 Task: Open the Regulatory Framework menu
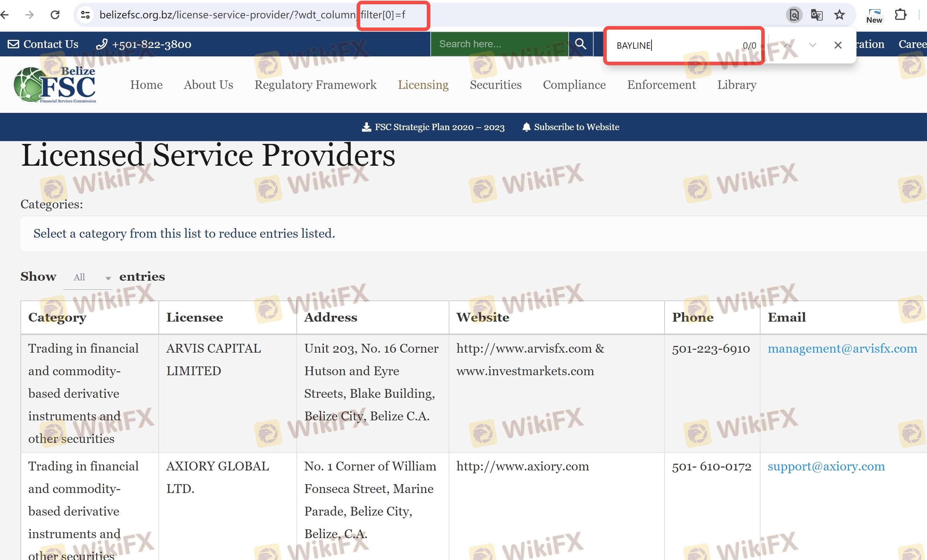tap(315, 85)
